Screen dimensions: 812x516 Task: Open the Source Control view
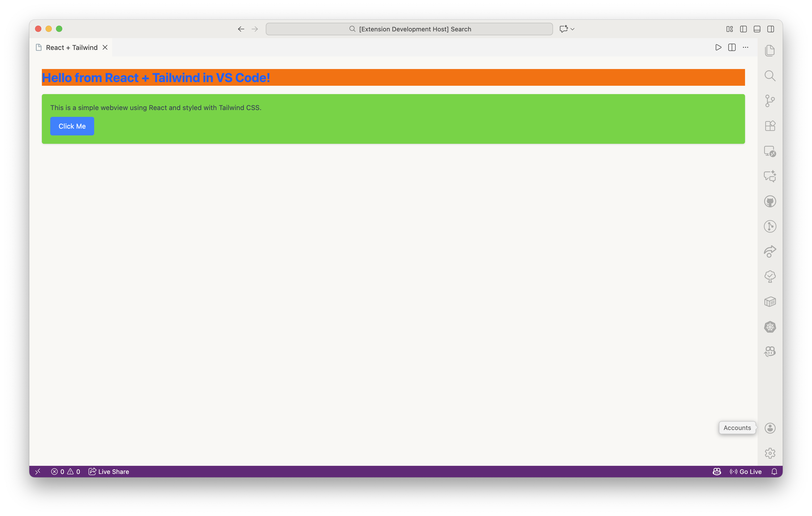pos(770,100)
